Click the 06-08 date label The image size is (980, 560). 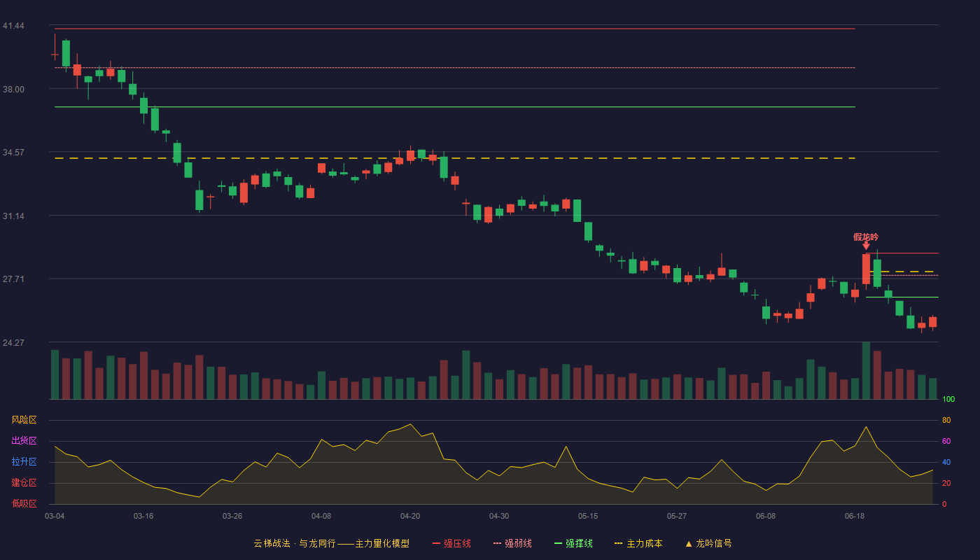click(x=766, y=516)
